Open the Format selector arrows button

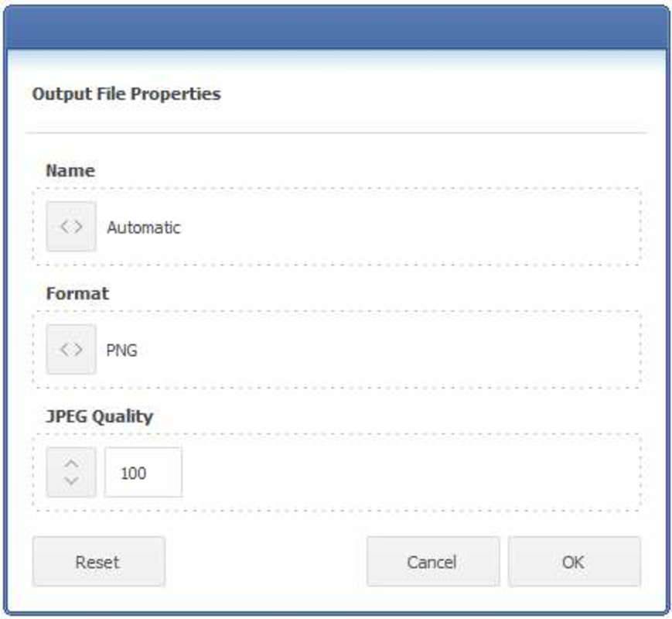71,349
